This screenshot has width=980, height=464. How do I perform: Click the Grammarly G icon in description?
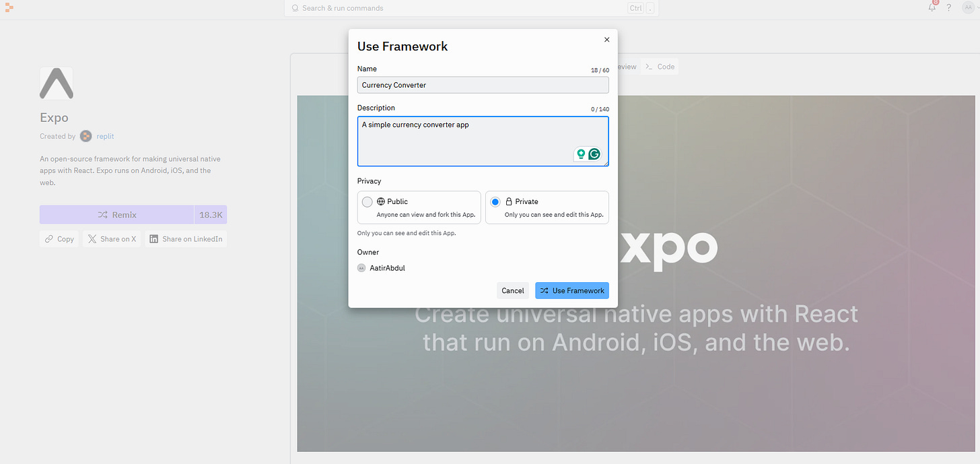click(594, 154)
